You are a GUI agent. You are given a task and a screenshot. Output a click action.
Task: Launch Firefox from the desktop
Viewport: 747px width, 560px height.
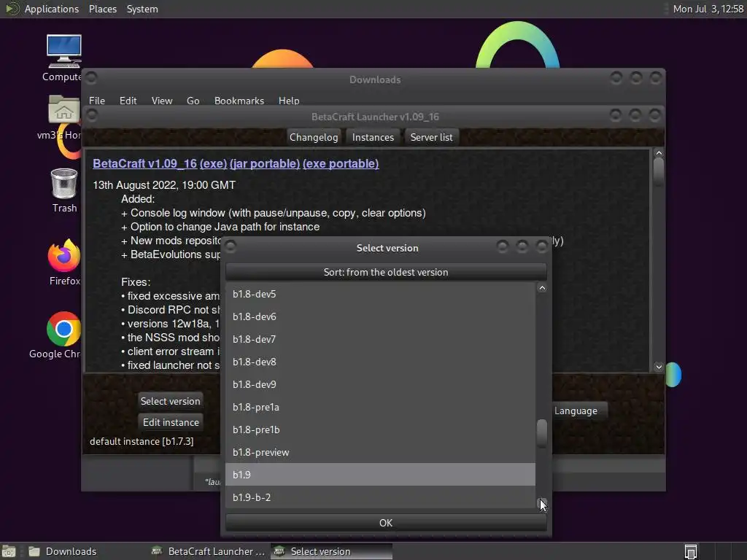pyautogui.click(x=64, y=255)
